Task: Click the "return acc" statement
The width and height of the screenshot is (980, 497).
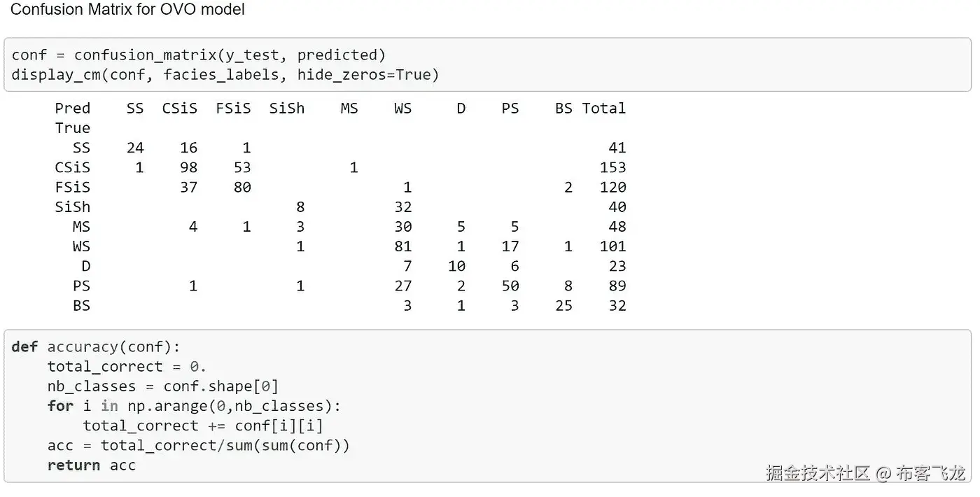Action: [x=91, y=465]
